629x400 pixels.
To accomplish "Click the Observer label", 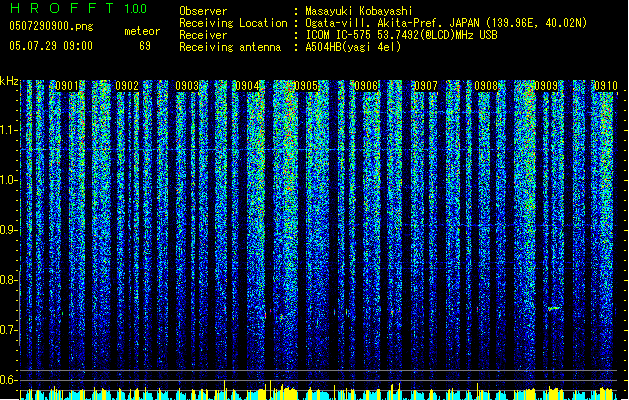I will (x=203, y=11).
